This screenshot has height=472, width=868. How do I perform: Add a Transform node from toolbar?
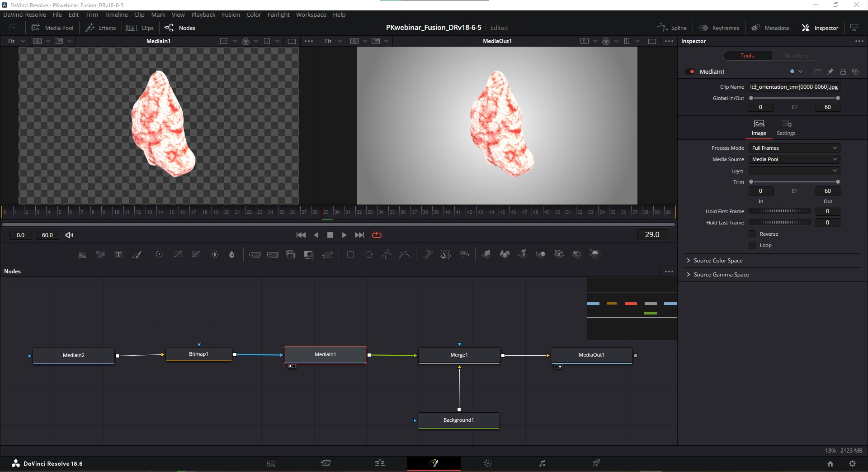[327, 254]
